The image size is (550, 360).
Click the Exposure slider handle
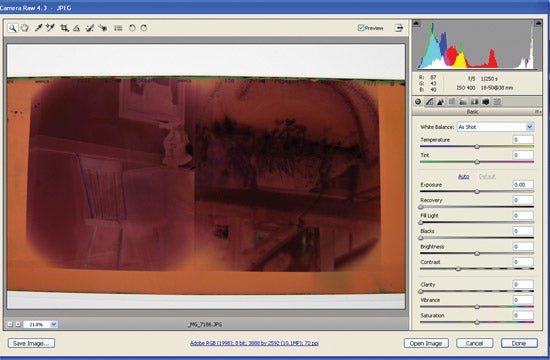(477, 192)
